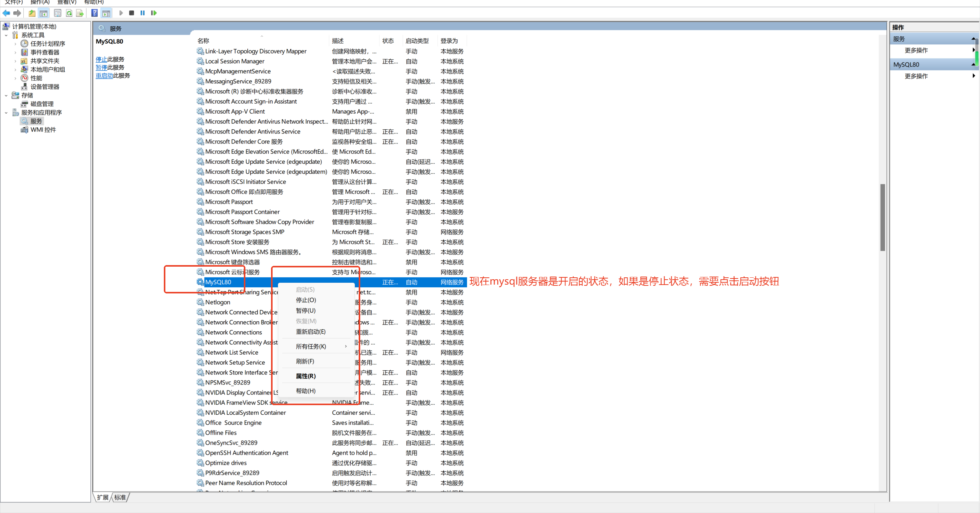This screenshot has width=980, height=513.
Task: Click the Export List toolbar icon
Action: coord(80,13)
